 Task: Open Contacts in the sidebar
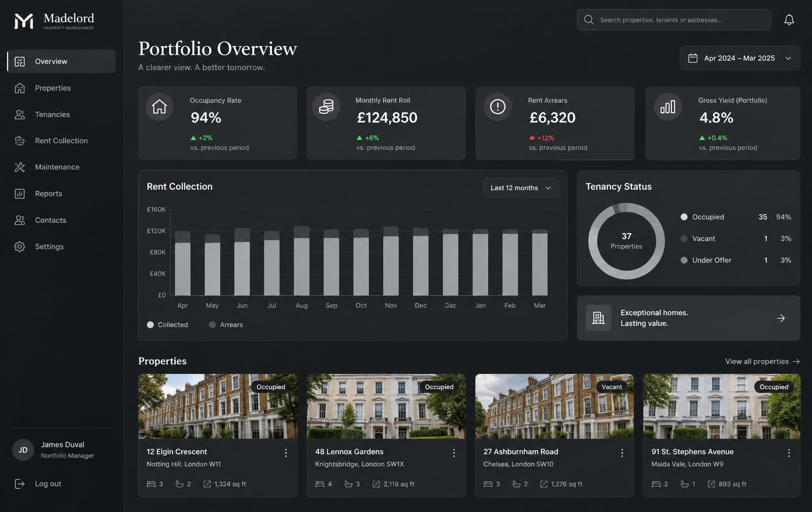(61, 220)
